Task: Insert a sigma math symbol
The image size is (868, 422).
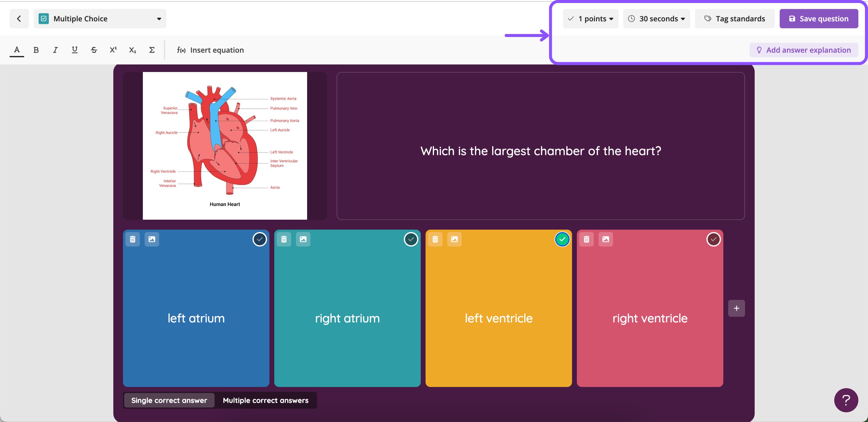Action: tap(152, 50)
